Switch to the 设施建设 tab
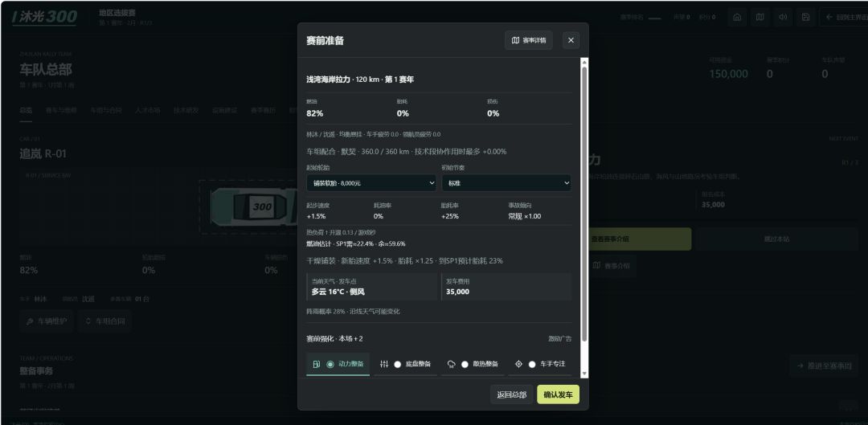This screenshot has height=425, width=868. point(225,110)
